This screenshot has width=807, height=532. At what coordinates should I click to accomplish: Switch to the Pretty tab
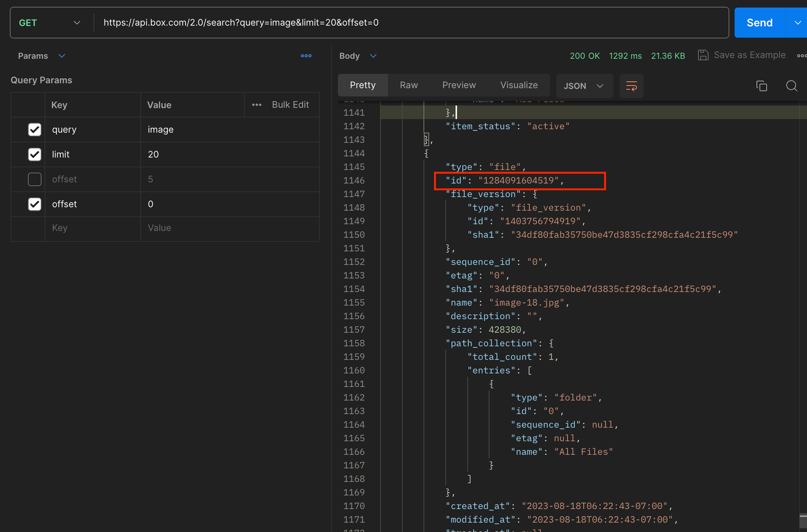coord(363,85)
